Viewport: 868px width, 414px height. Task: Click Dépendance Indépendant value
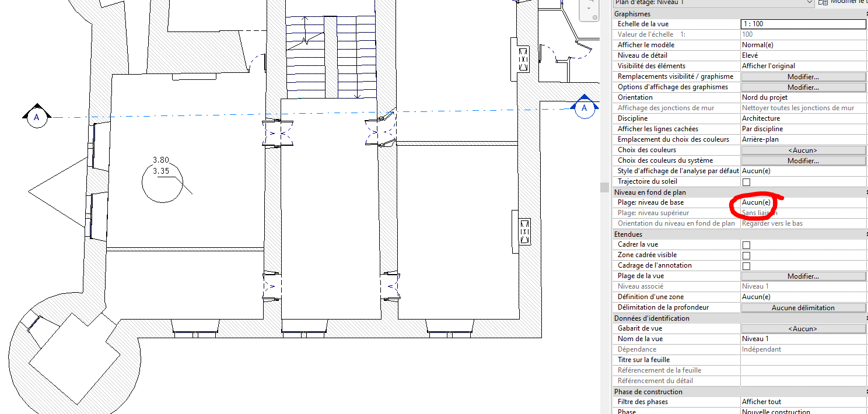click(x=803, y=349)
